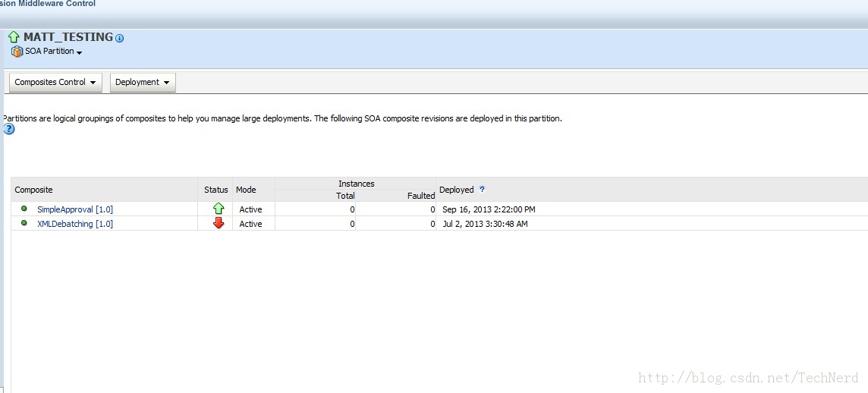868x393 pixels.
Task: Sort by the Status column header
Action: [216, 190]
